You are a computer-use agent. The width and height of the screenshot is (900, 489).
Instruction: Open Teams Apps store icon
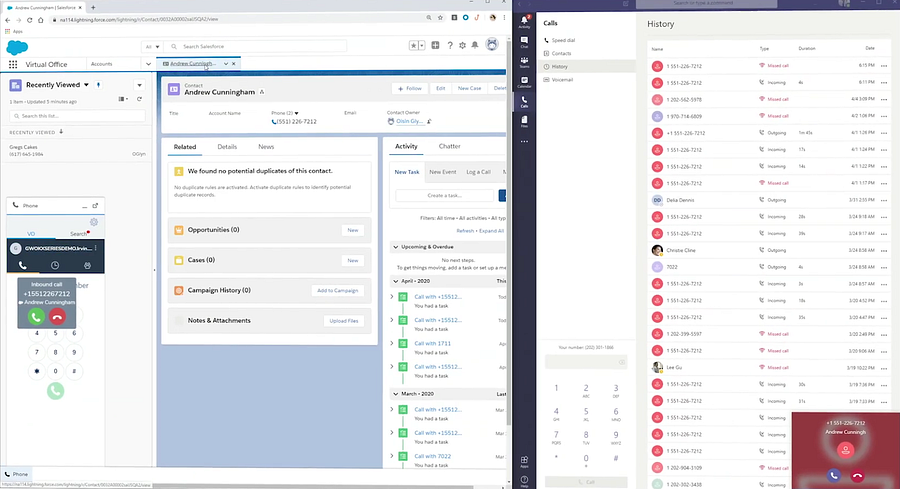pyautogui.click(x=524, y=461)
